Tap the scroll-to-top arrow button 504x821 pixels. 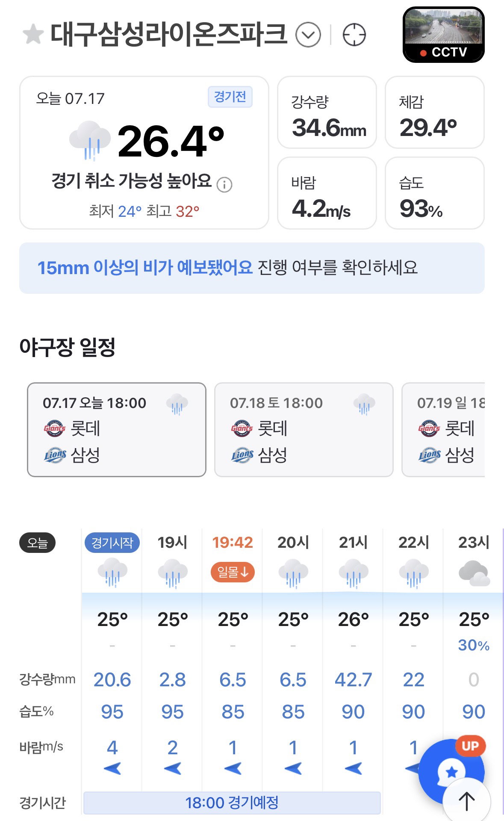click(x=466, y=801)
